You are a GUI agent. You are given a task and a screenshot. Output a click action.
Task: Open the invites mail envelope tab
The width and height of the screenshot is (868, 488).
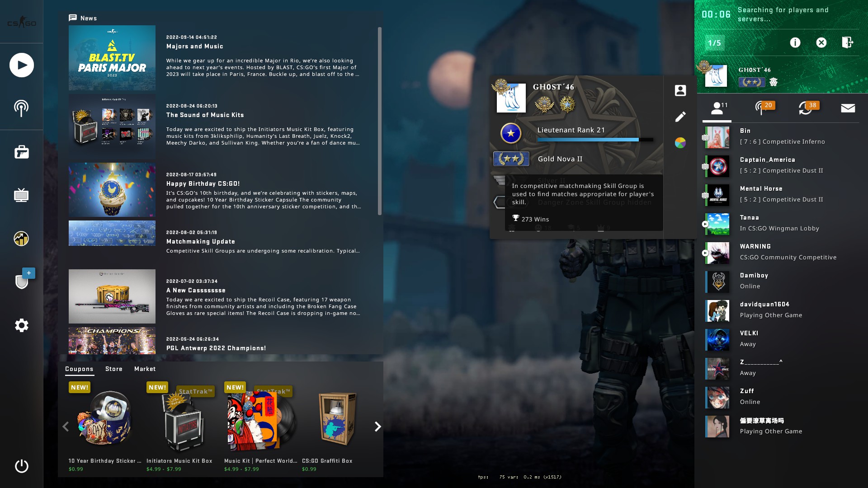coord(848,108)
